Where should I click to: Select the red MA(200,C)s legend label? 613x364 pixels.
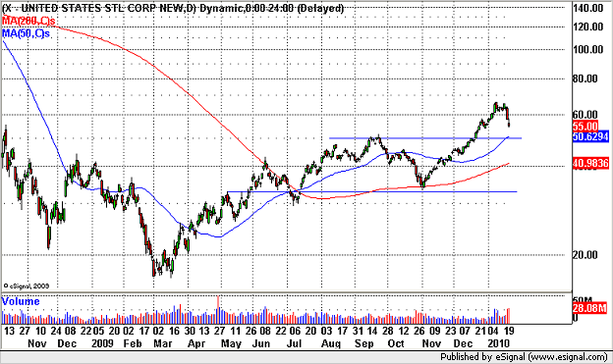click(x=28, y=21)
